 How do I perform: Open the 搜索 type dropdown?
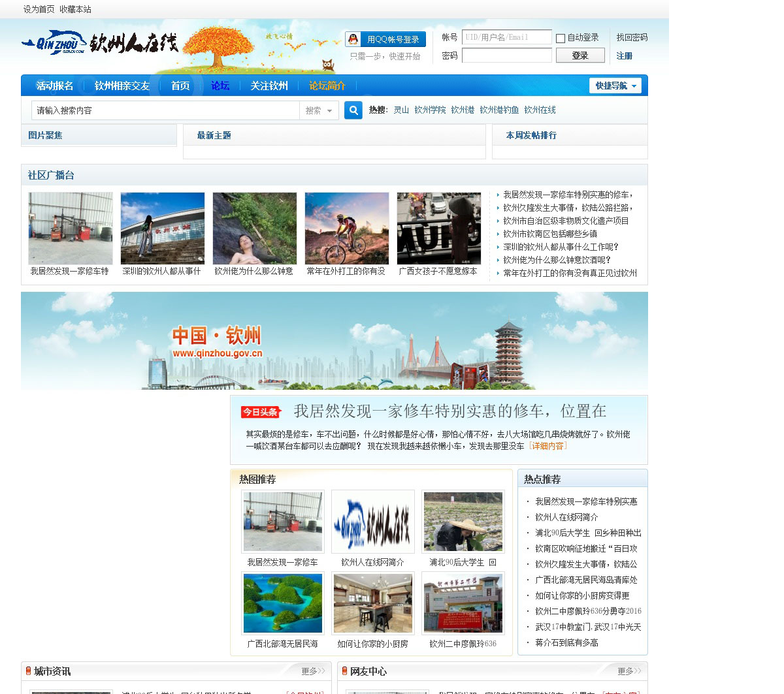point(319,111)
